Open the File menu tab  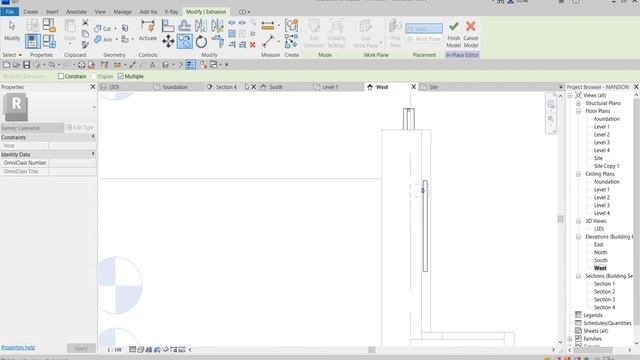coord(9,12)
